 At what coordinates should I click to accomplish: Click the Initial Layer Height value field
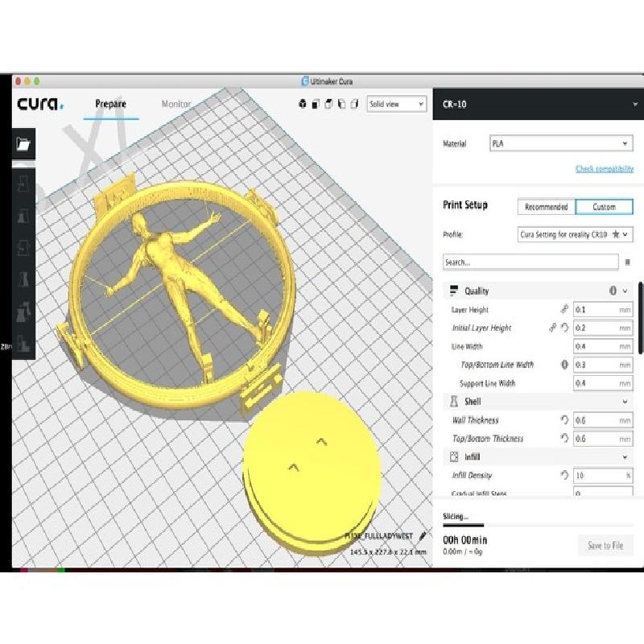[603, 328]
